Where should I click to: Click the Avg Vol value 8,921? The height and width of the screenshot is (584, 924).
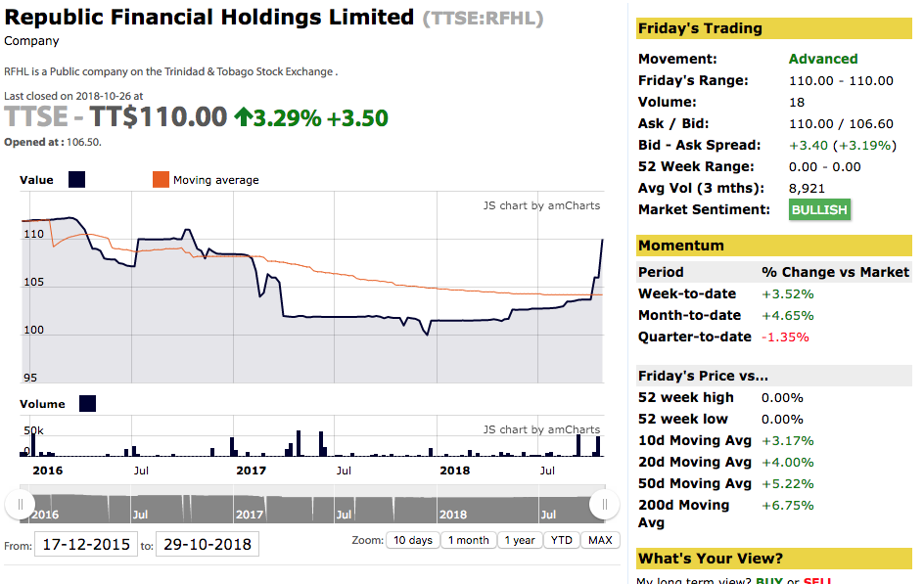tap(807, 189)
